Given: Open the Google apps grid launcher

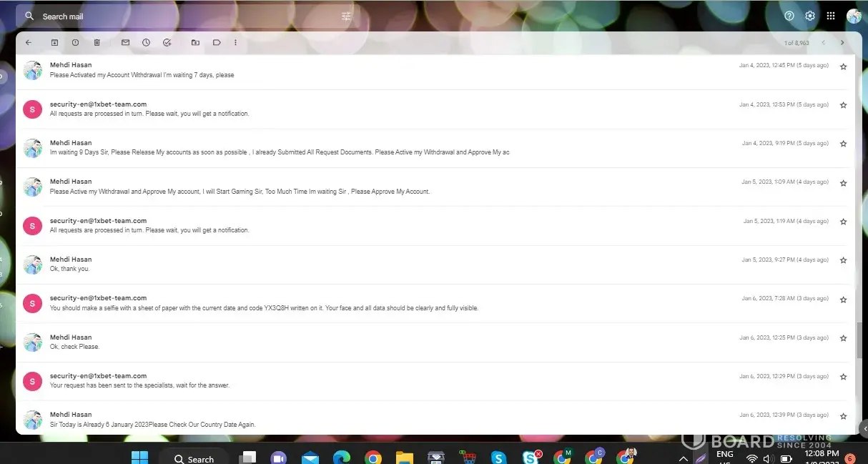Looking at the screenshot, I should [830, 16].
